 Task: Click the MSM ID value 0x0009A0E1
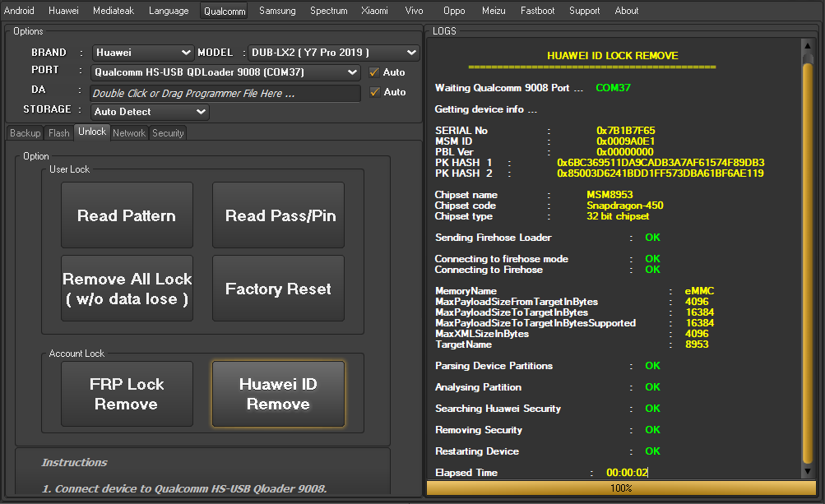[626, 141]
